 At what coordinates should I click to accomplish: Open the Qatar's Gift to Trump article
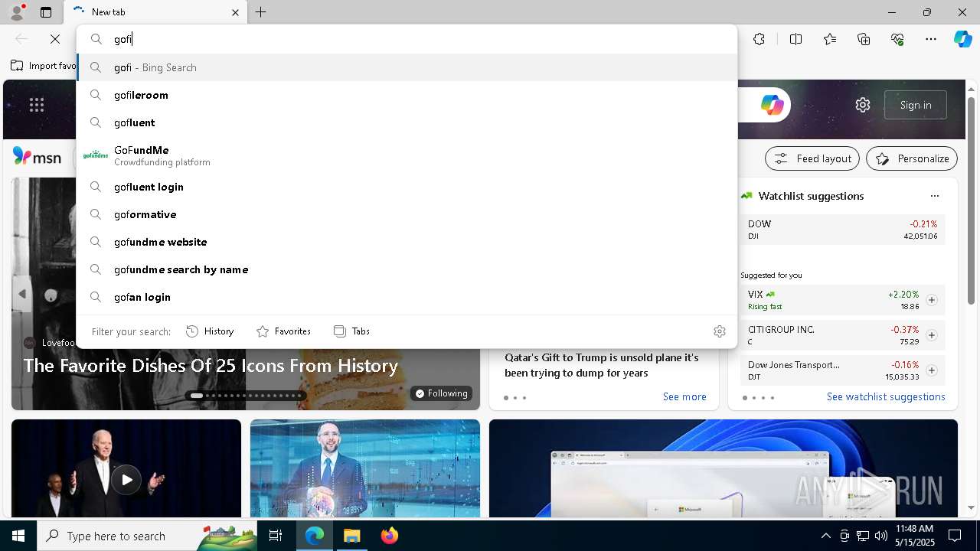[x=602, y=365]
